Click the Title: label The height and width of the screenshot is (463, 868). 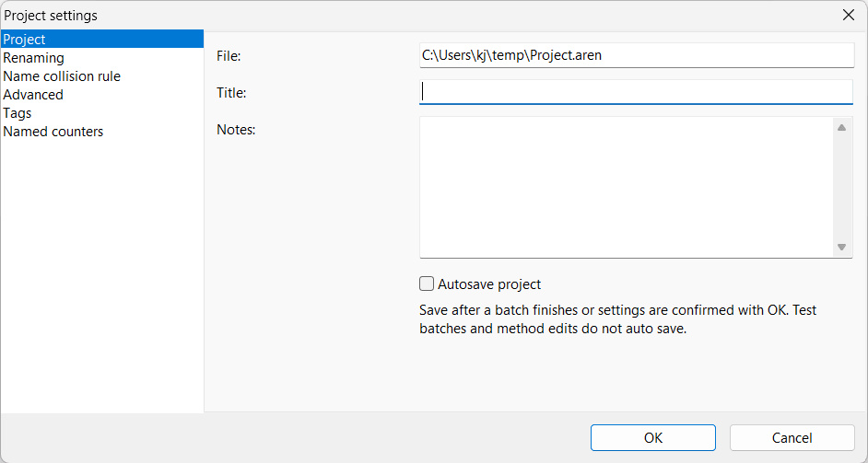231,93
